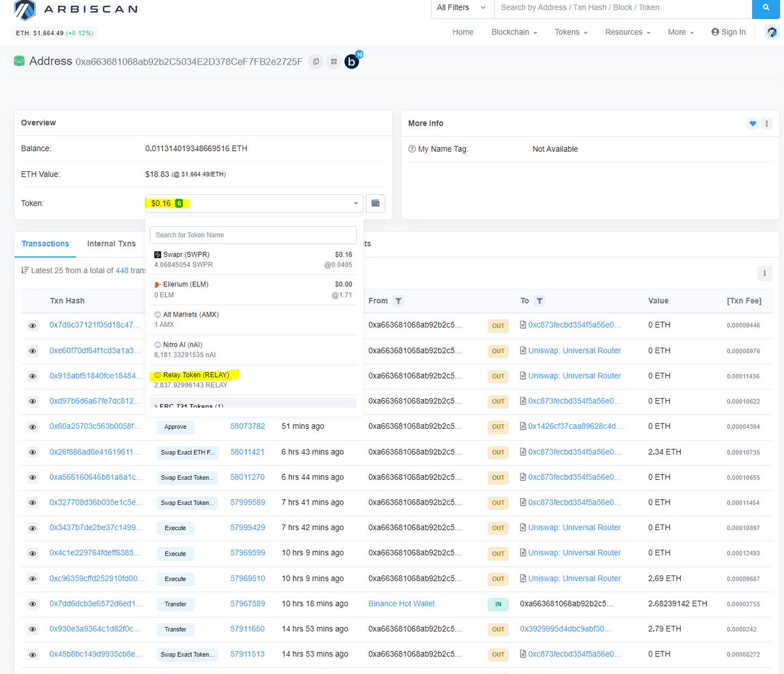Open block 58073782 link
This screenshot has height=674, width=784.
tap(248, 426)
